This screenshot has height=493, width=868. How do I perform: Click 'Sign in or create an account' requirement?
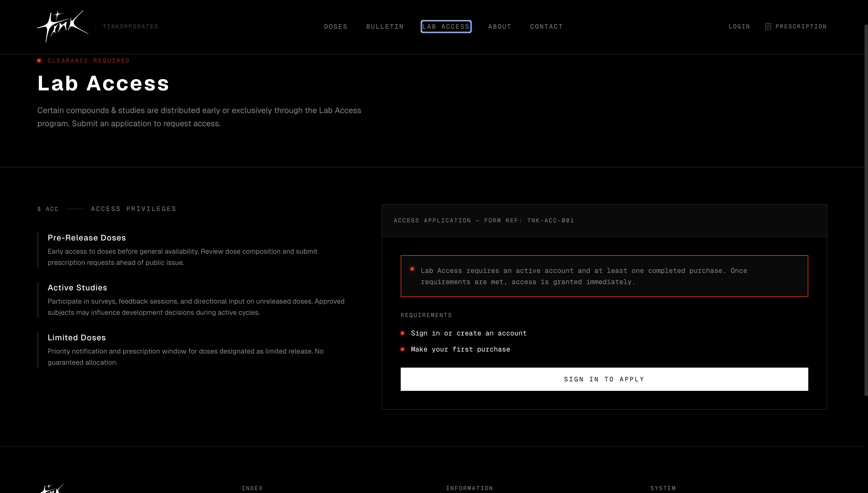coord(469,333)
